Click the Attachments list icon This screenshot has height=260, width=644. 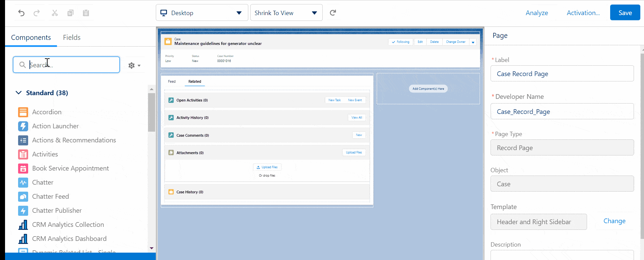tap(171, 152)
